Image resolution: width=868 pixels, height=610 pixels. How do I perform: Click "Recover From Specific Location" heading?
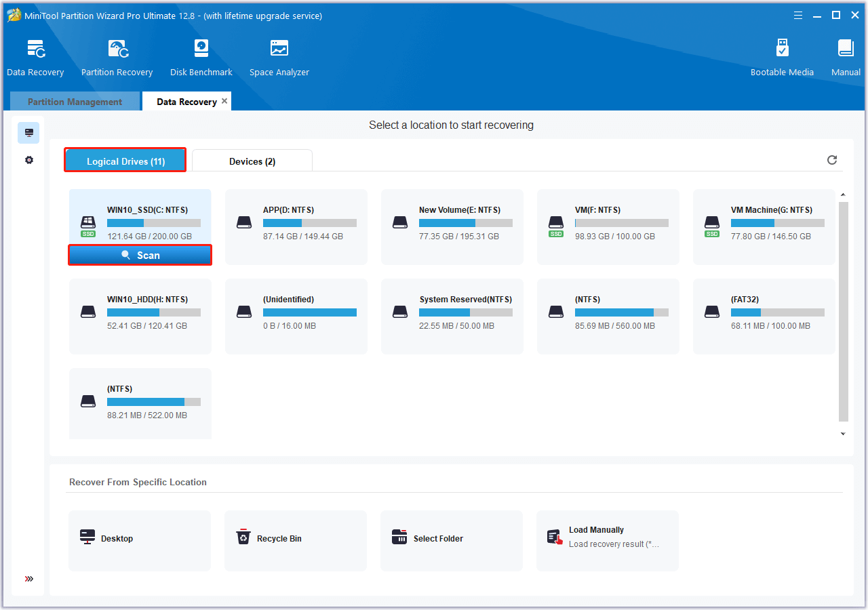(138, 483)
